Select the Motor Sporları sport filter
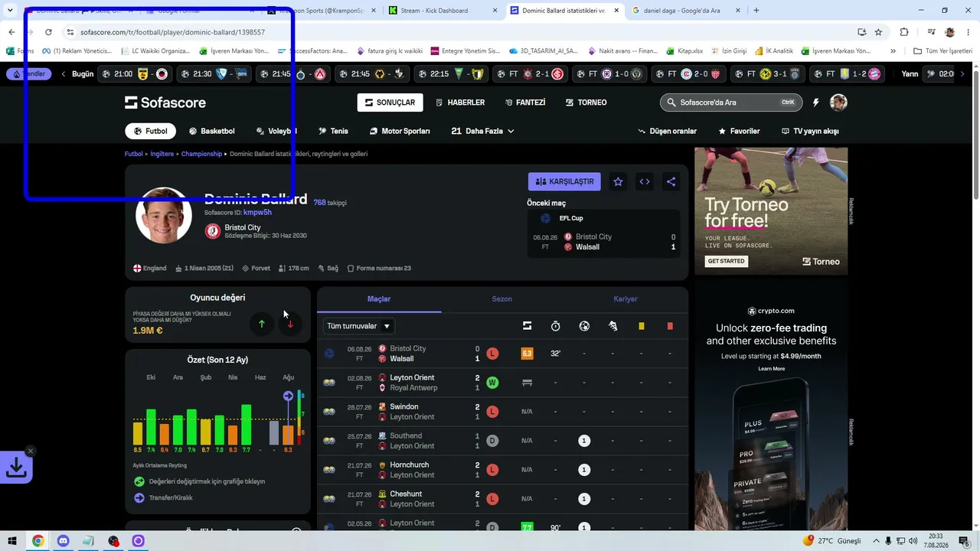 pyautogui.click(x=400, y=131)
